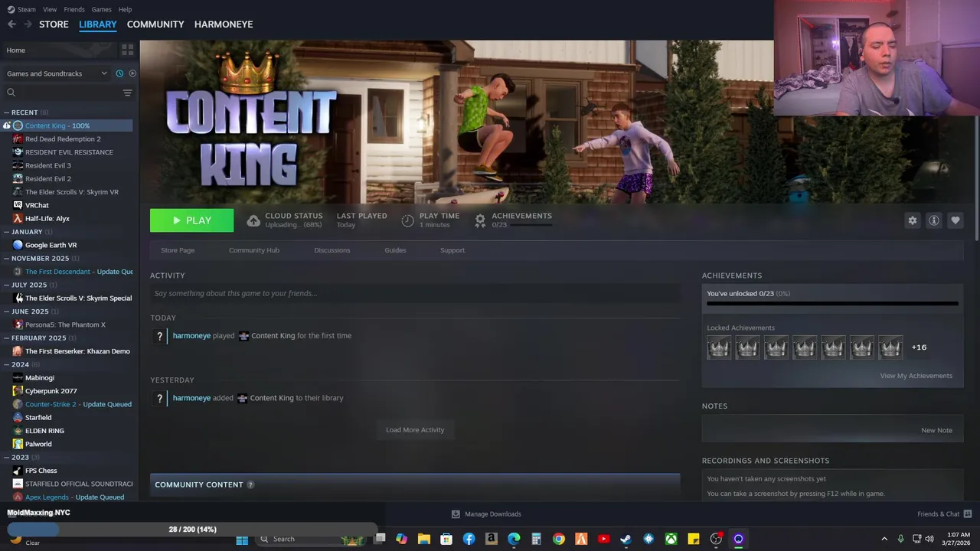Open the View menu
Viewport: 980px width, 551px height.
[50, 9]
